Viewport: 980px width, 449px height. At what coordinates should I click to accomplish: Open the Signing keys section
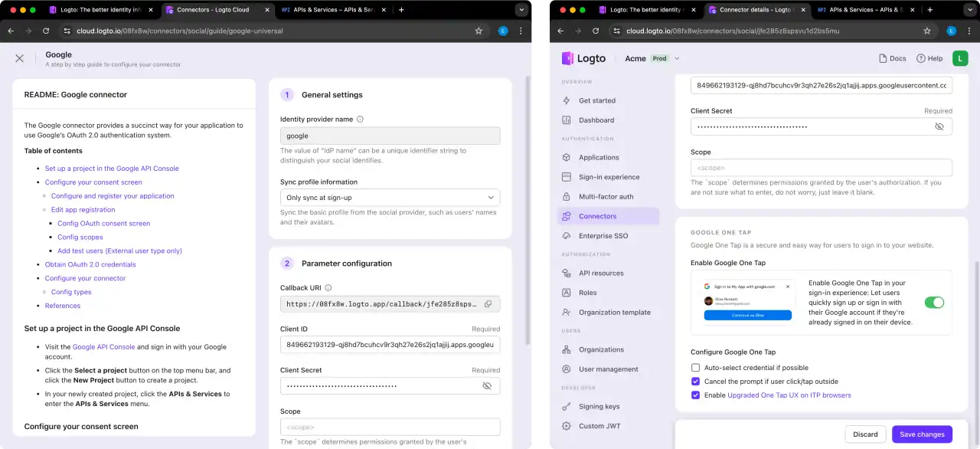click(600, 406)
